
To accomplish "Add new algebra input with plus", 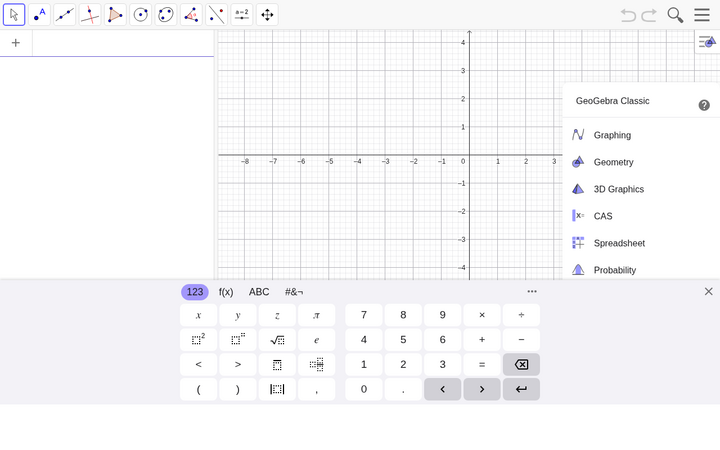I will pos(16,43).
